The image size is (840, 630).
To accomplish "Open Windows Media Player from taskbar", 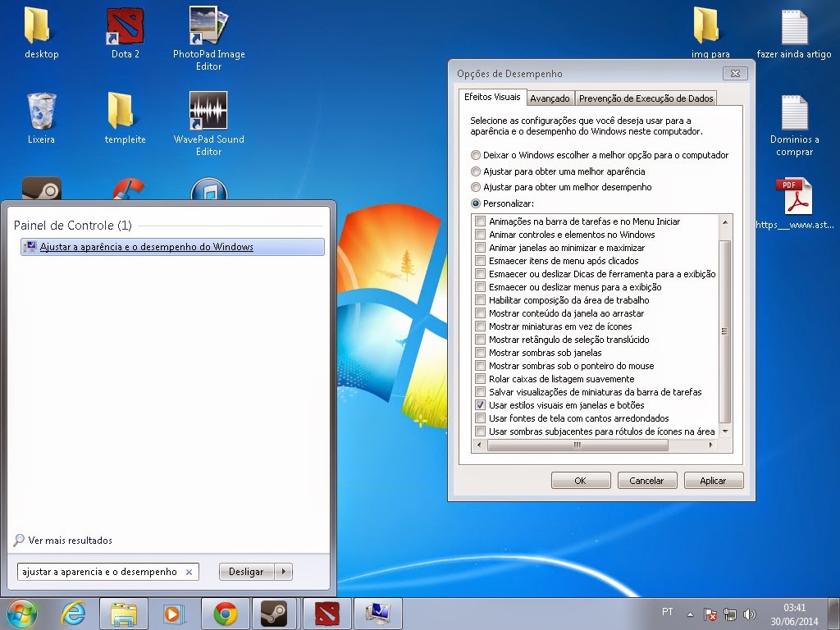I will (x=174, y=614).
